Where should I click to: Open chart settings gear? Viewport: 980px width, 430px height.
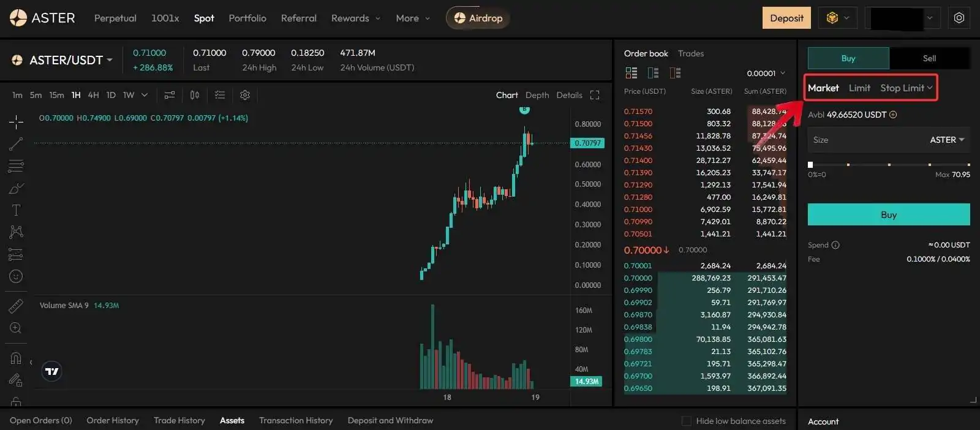pos(245,95)
